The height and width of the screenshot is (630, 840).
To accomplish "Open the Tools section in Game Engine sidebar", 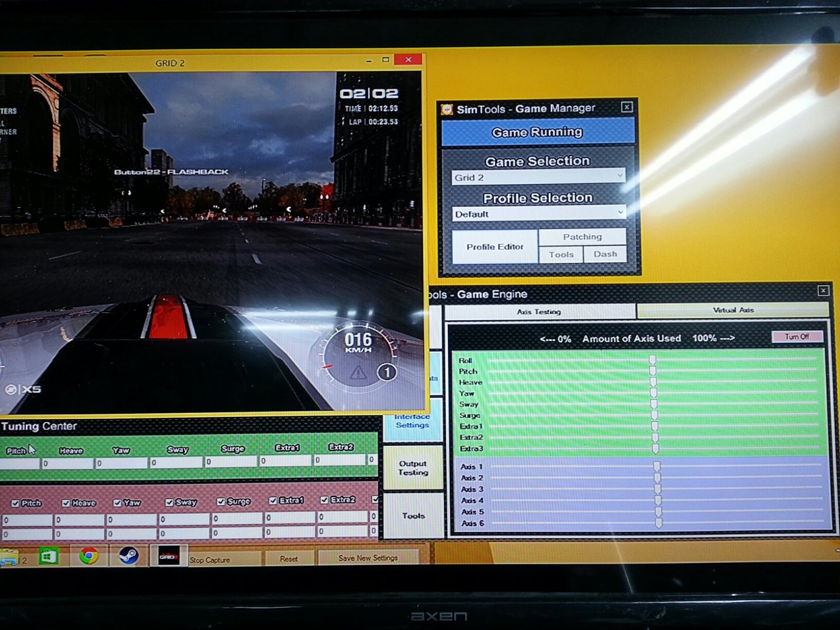I will pos(414,516).
